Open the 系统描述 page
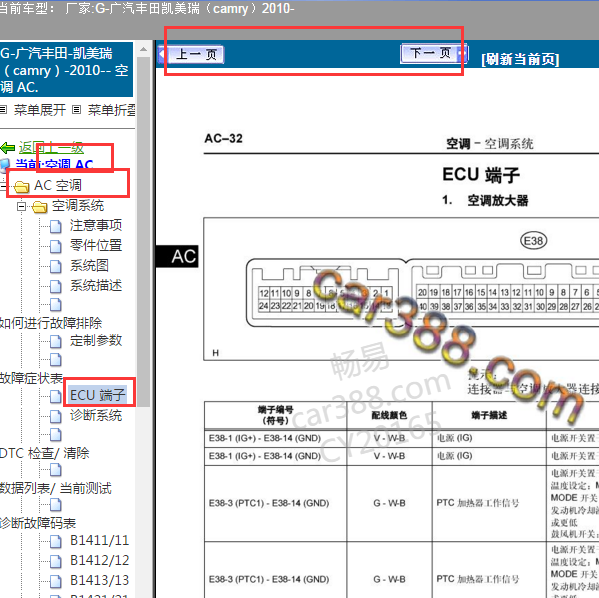 tap(96, 285)
